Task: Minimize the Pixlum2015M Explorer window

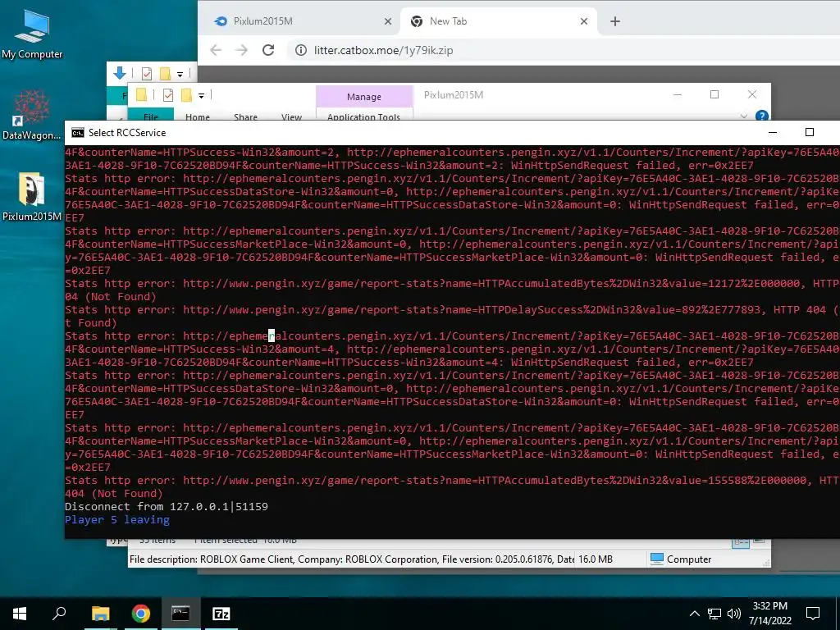Action: [x=678, y=95]
